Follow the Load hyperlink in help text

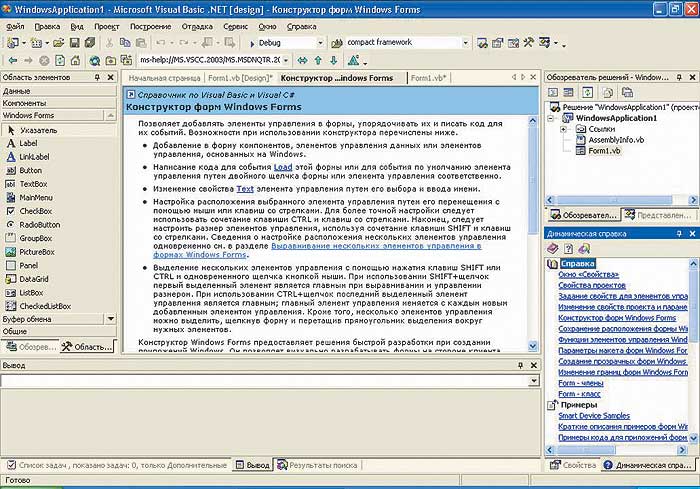tap(283, 167)
